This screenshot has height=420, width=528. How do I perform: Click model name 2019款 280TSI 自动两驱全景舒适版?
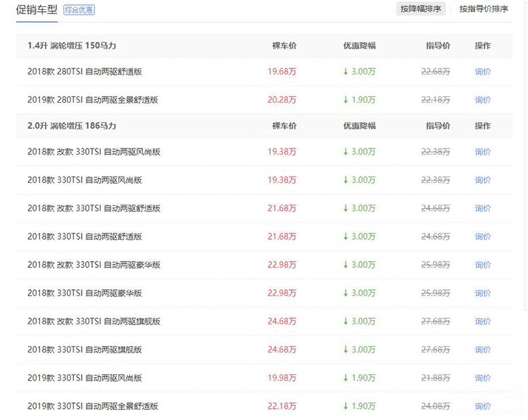tap(93, 100)
